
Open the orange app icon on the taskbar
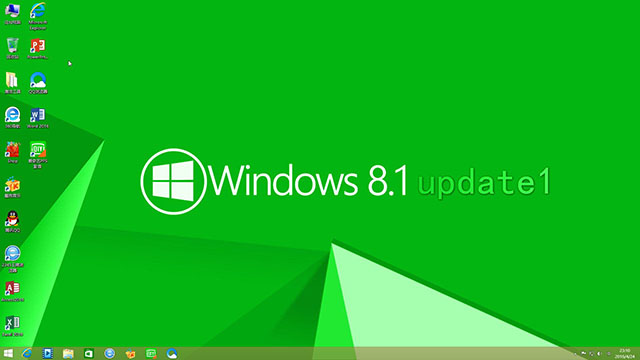coord(130,353)
